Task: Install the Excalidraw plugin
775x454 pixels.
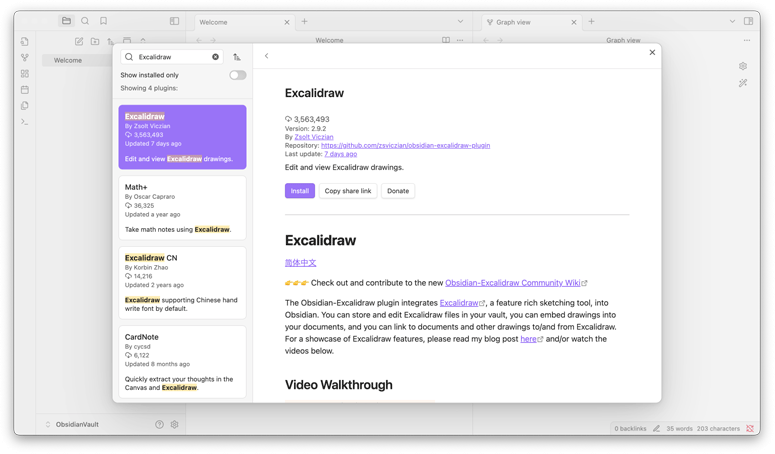Action: coord(300,191)
